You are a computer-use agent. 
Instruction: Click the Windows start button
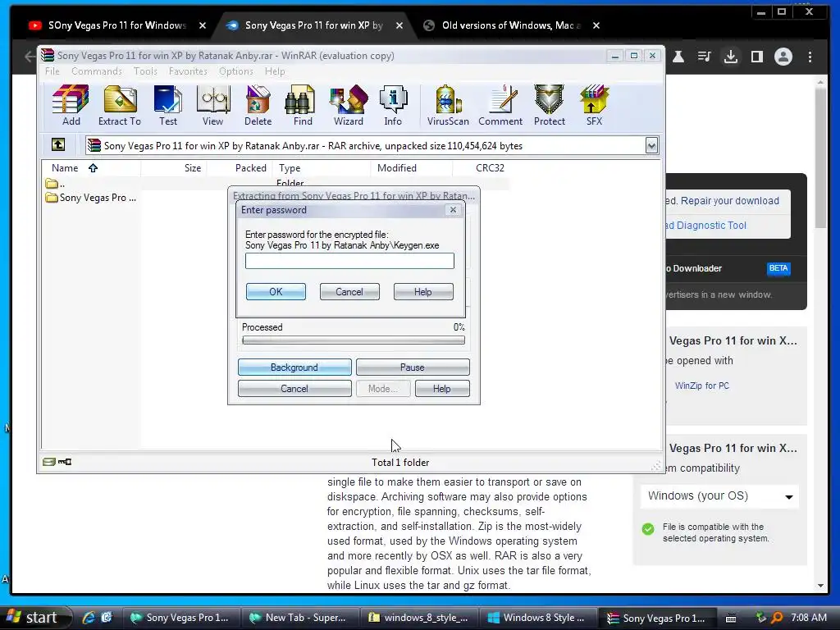35,618
